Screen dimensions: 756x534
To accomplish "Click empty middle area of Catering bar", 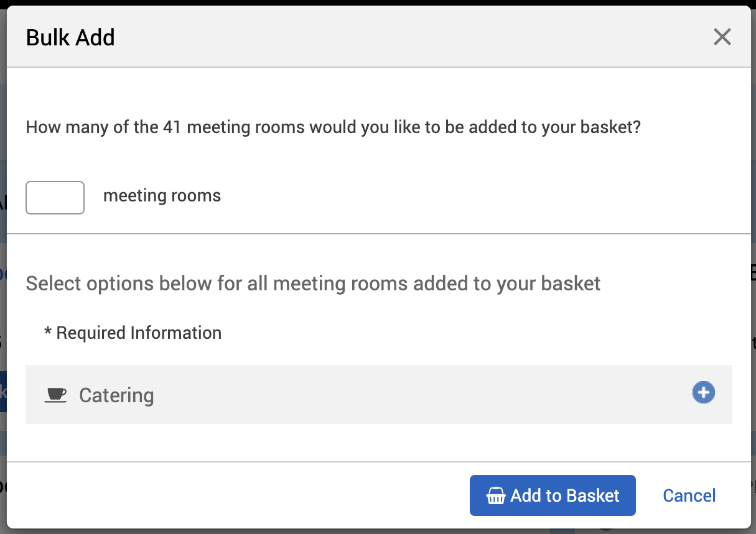I will pyautogui.click(x=404, y=395).
